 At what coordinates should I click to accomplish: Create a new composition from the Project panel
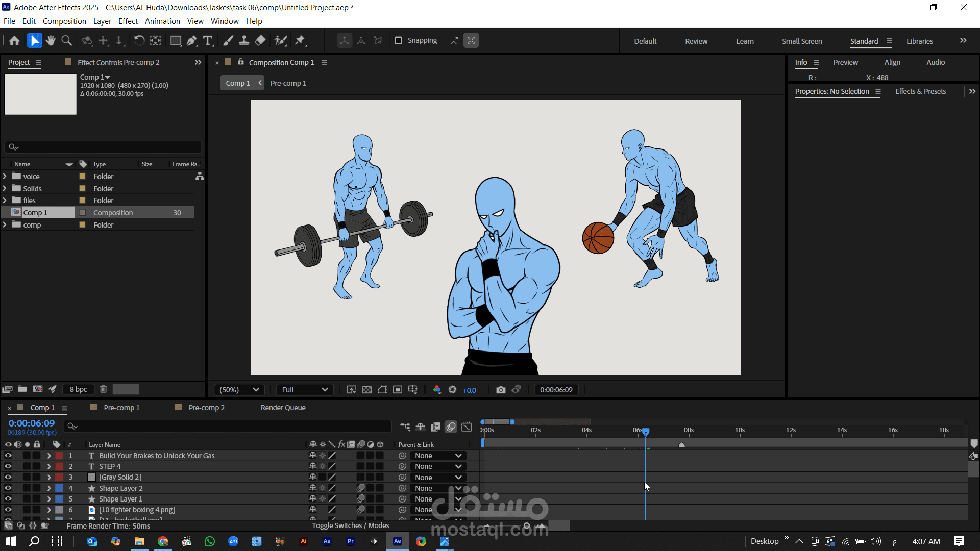[x=38, y=389]
